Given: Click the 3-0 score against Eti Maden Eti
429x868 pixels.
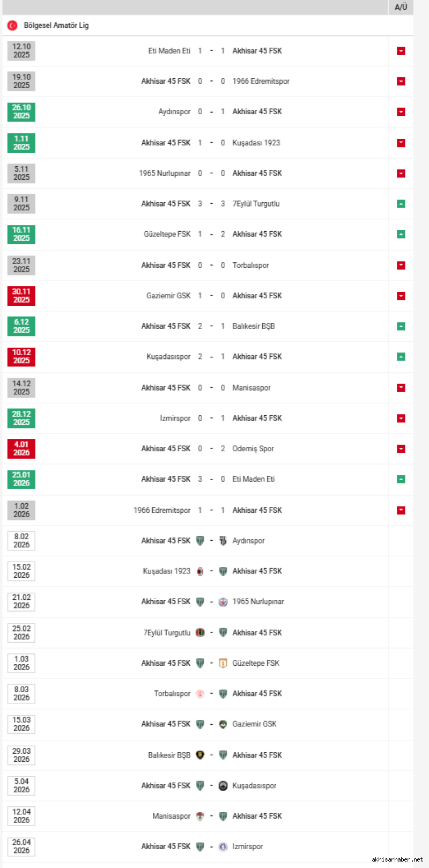Looking at the screenshot, I should 211,479.
